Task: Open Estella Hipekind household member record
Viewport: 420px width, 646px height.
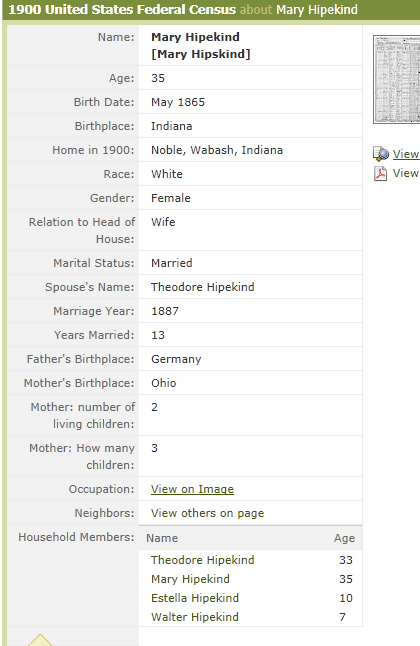Action: point(195,598)
